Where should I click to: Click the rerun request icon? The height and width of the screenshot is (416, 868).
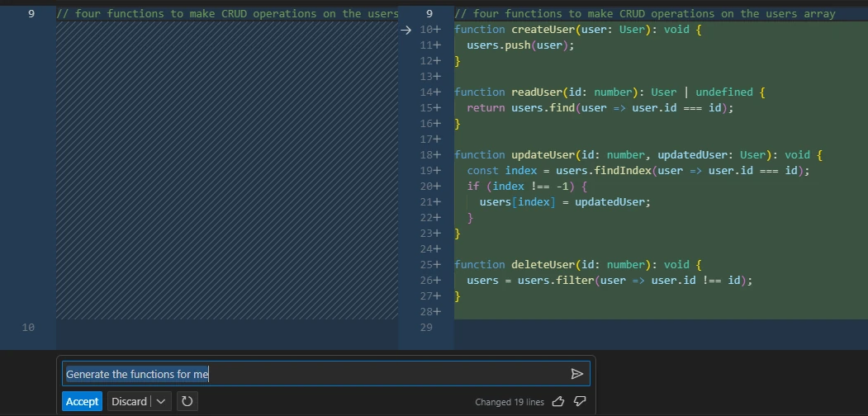[187, 401]
